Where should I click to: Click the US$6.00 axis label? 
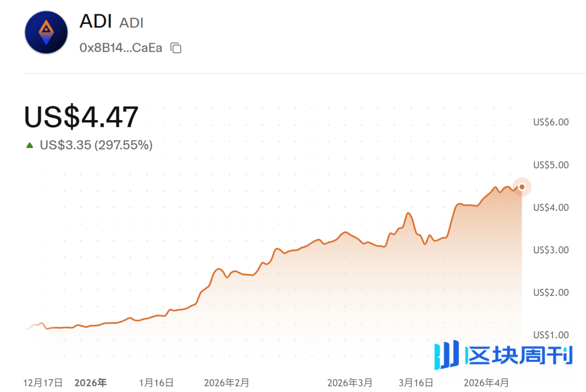(551, 122)
